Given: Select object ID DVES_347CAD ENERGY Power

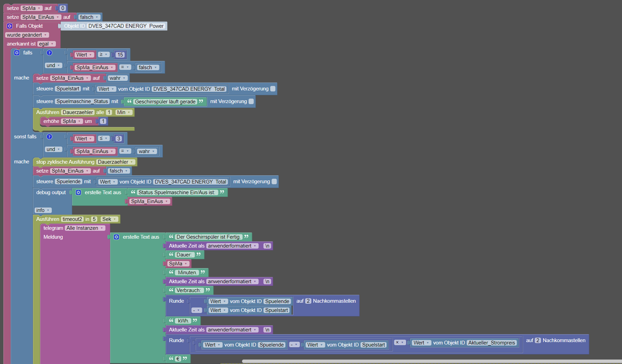Looking at the screenshot, I should (x=126, y=26).
